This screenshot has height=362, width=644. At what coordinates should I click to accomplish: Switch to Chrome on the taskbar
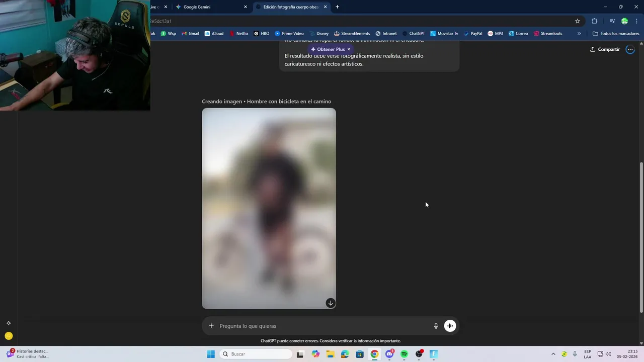coord(374,354)
